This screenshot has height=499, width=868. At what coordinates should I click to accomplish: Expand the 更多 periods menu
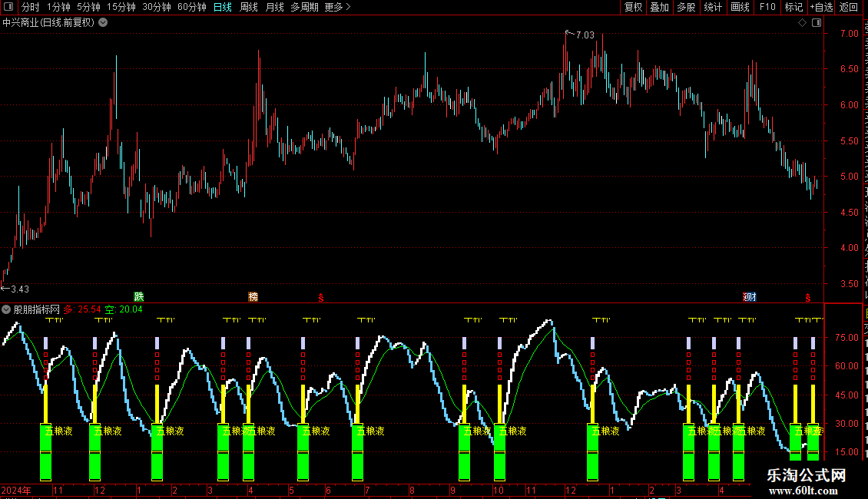(x=337, y=7)
